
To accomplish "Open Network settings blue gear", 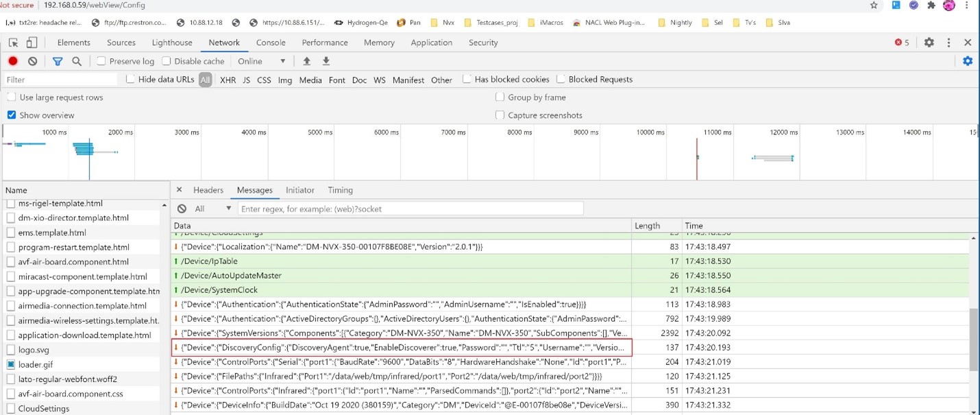I will [x=968, y=61].
